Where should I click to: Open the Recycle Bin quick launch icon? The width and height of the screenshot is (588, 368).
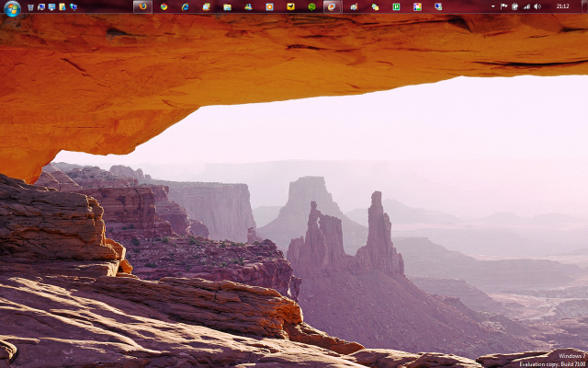click(x=30, y=6)
